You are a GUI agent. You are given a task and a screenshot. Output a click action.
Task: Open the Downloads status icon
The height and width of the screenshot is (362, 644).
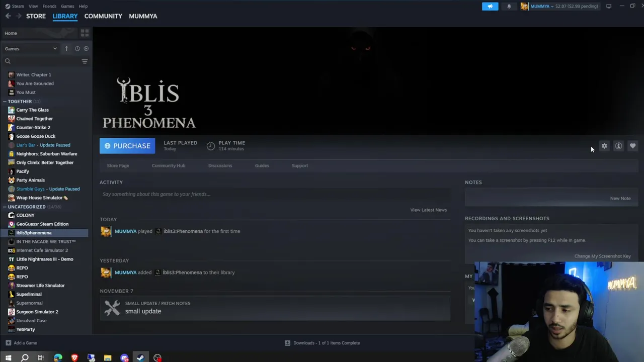[287, 343]
